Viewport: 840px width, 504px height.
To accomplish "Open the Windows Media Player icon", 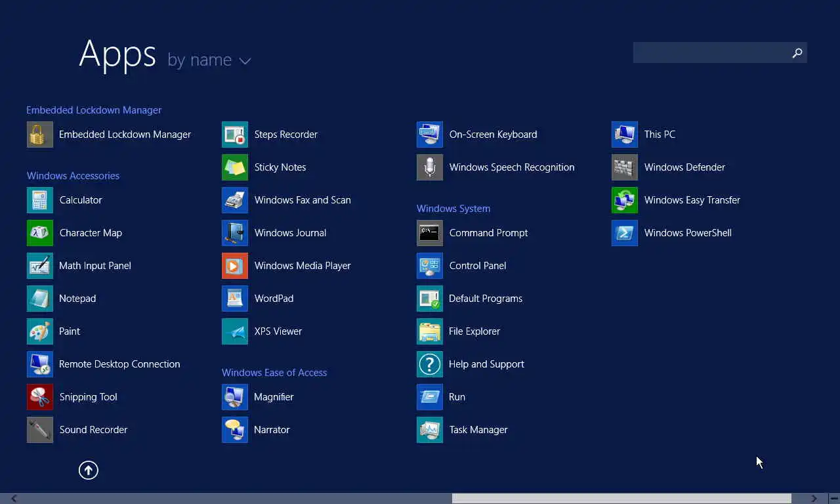I will point(235,266).
